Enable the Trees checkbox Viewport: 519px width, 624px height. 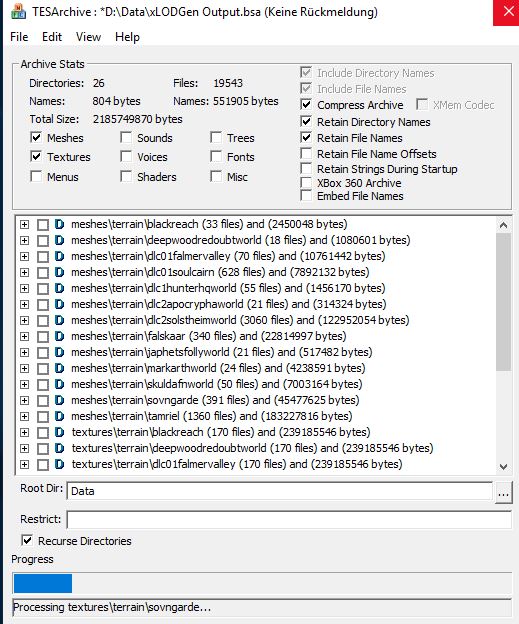tap(216, 138)
